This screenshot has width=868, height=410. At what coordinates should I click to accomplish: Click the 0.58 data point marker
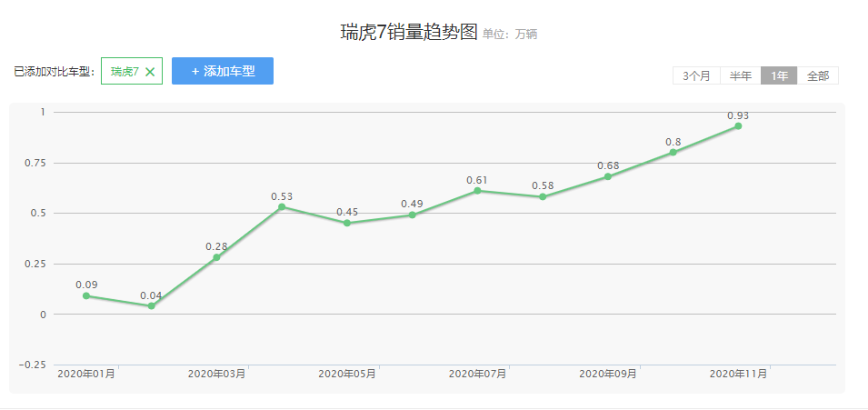pos(543,196)
